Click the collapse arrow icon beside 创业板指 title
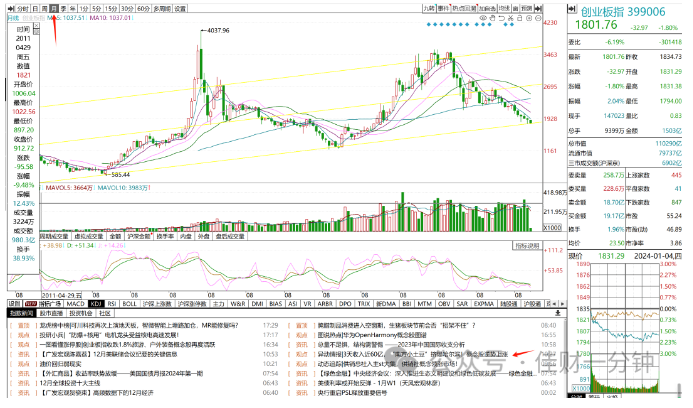The width and height of the screenshot is (693, 408). point(572,9)
